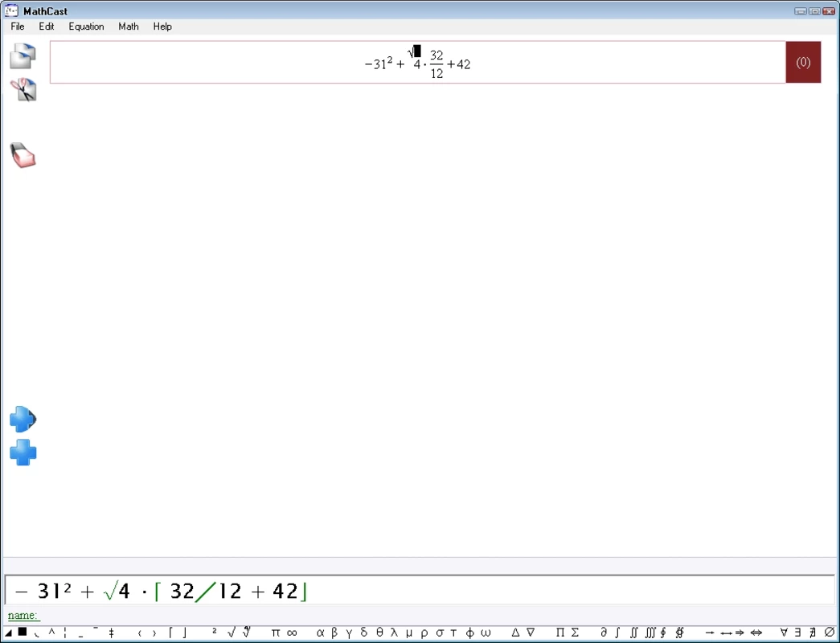Open the Math menu
This screenshot has height=643, width=840.
coord(129,27)
